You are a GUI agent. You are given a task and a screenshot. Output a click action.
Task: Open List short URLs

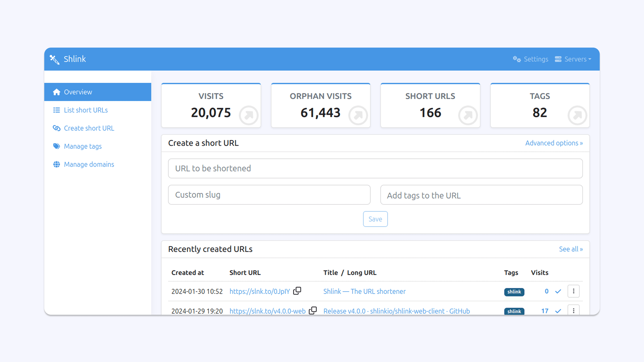pyautogui.click(x=98, y=110)
